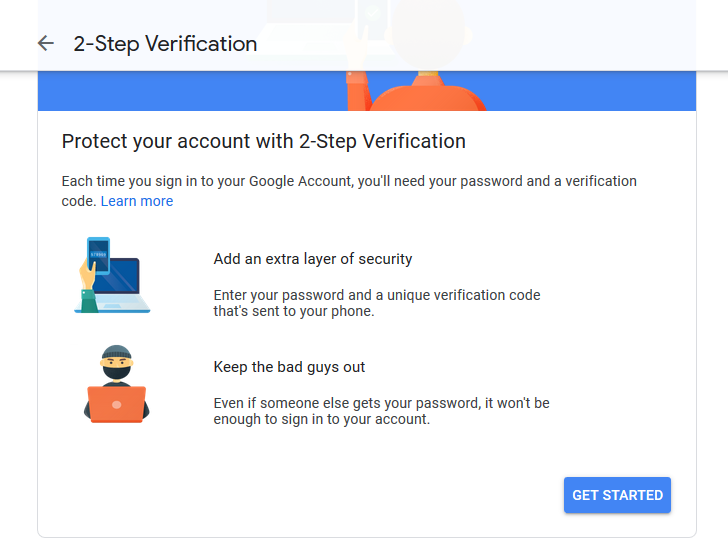
Task: Click 'enough to sign in' text line
Action: coord(320,419)
